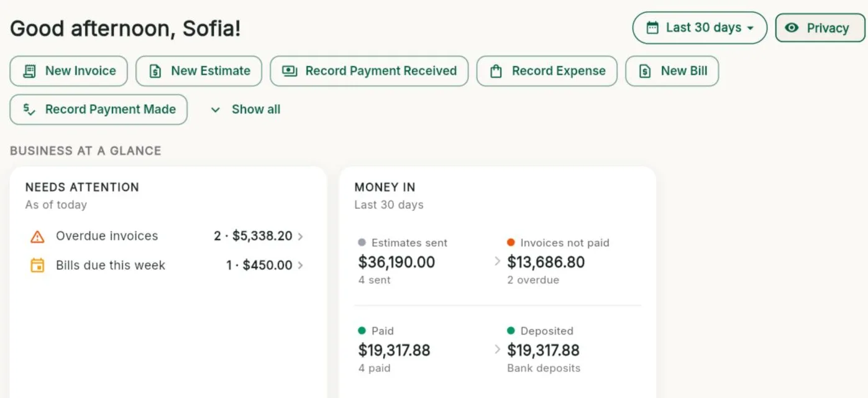Click chevron between Estimates sent and Invoices not paid
Image resolution: width=868 pixels, height=398 pixels.
pyautogui.click(x=497, y=262)
